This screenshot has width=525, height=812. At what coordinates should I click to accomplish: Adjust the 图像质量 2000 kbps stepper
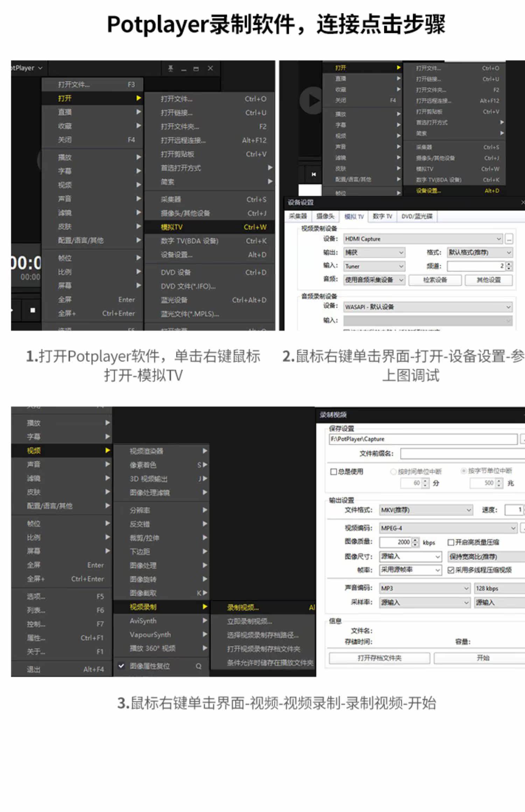click(415, 542)
